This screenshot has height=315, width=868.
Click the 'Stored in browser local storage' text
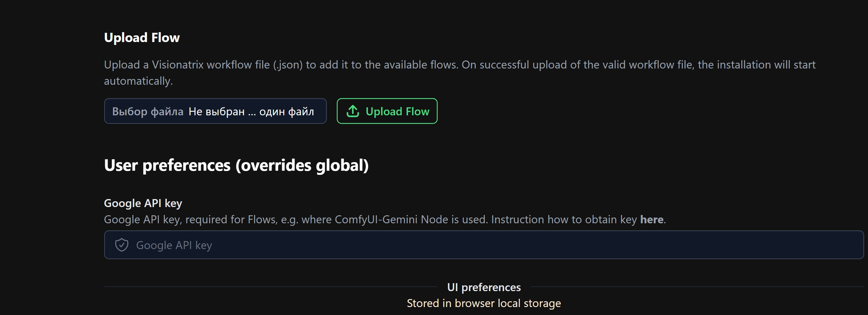point(484,303)
